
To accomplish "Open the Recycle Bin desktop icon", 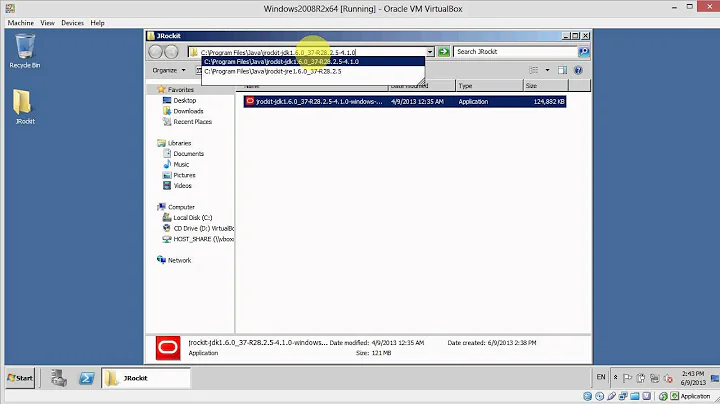I will (25, 51).
